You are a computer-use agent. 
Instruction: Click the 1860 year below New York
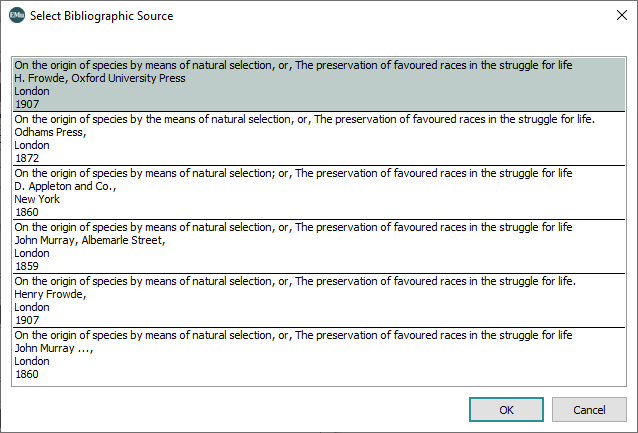click(27, 212)
